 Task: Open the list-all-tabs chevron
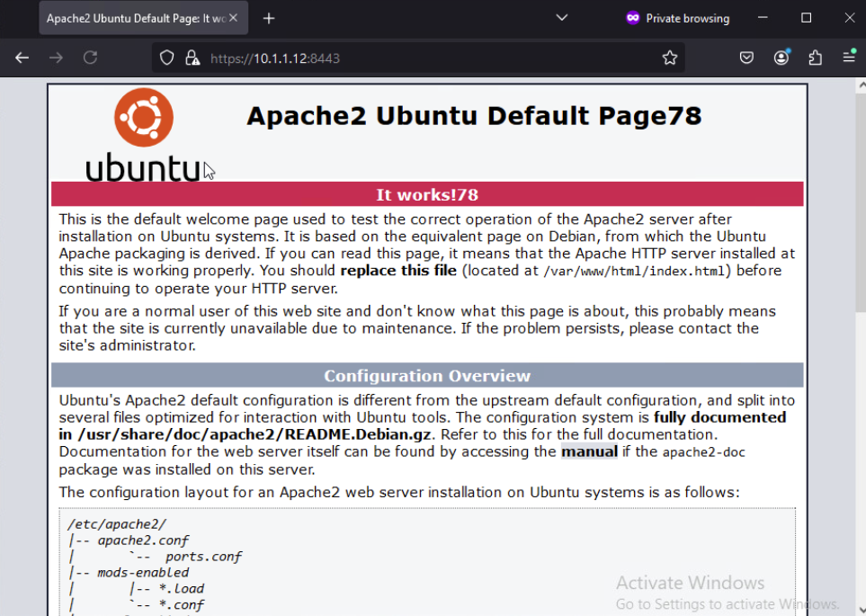561,18
